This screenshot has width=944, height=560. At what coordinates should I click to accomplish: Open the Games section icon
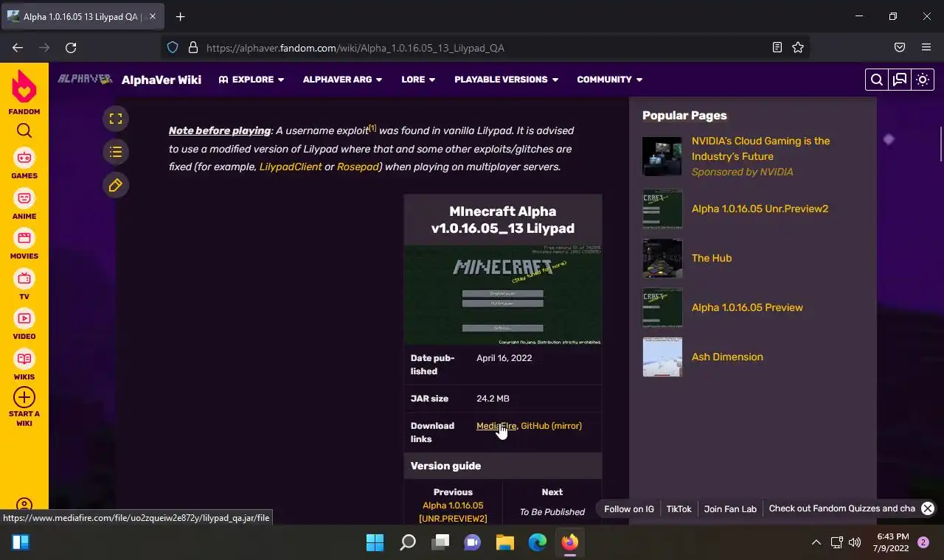click(24, 158)
